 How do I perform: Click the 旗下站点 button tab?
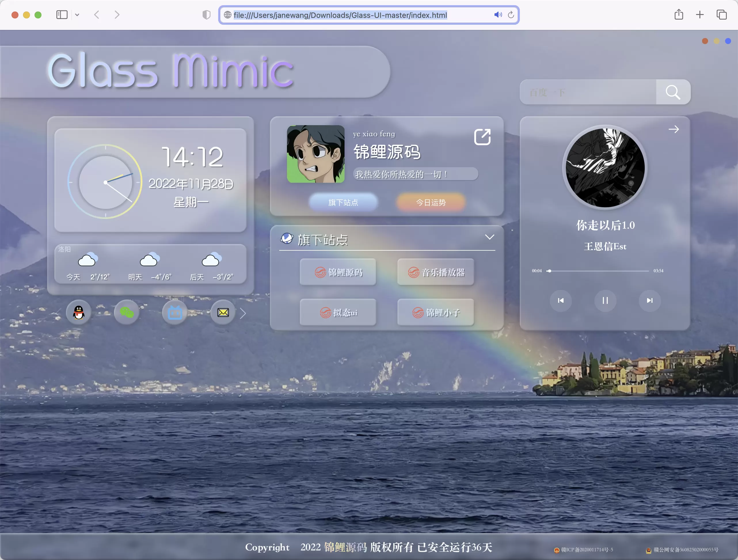[343, 202]
